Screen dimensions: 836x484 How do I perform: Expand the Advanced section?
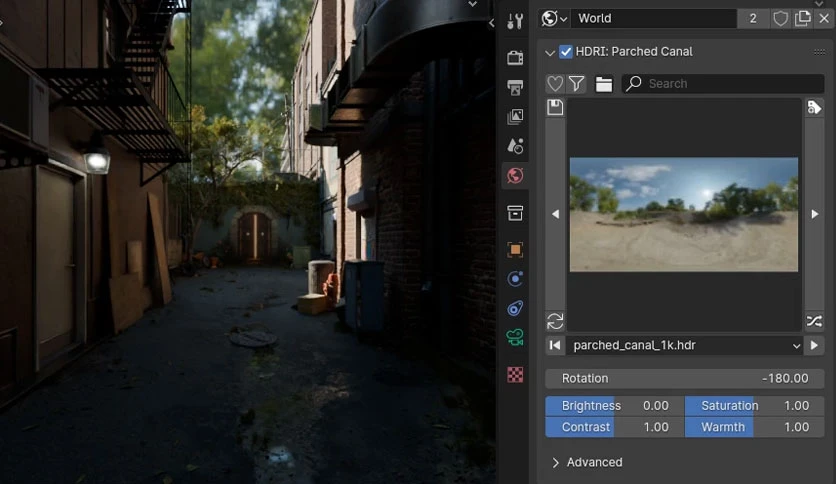(587, 462)
